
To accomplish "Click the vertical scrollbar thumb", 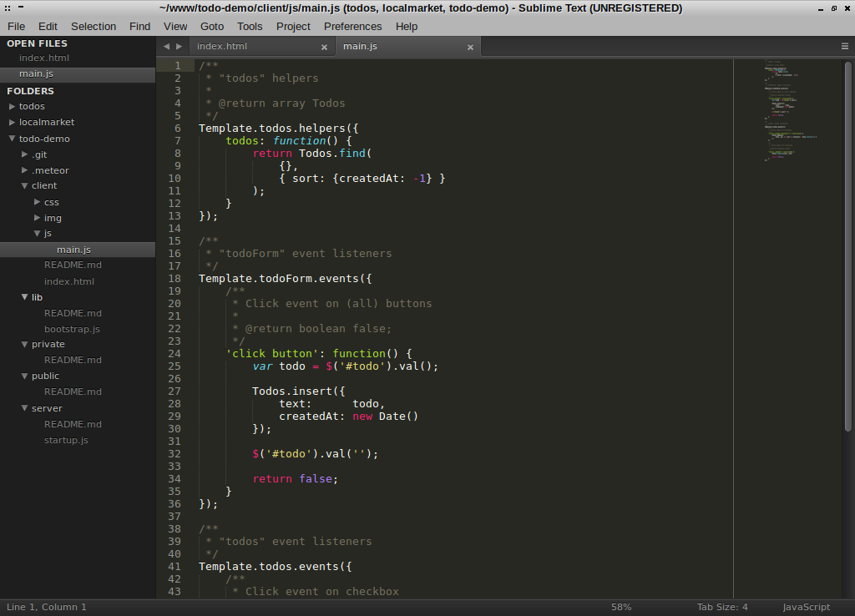I will [848, 246].
